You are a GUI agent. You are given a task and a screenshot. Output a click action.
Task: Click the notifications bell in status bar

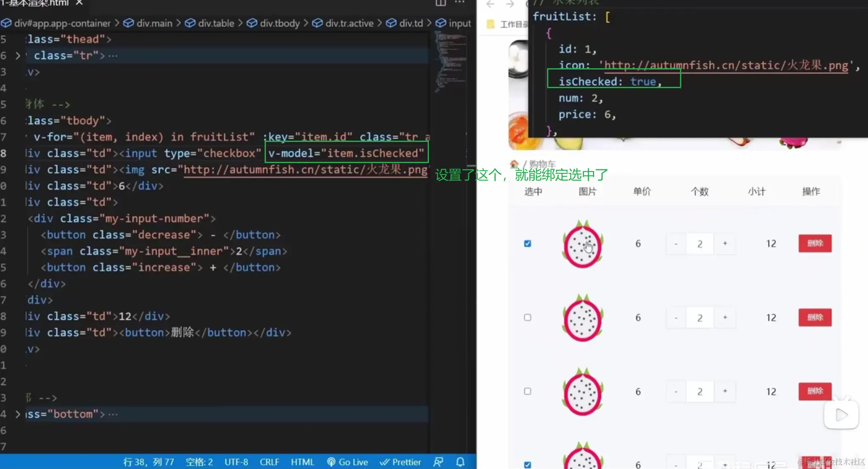(x=460, y=462)
